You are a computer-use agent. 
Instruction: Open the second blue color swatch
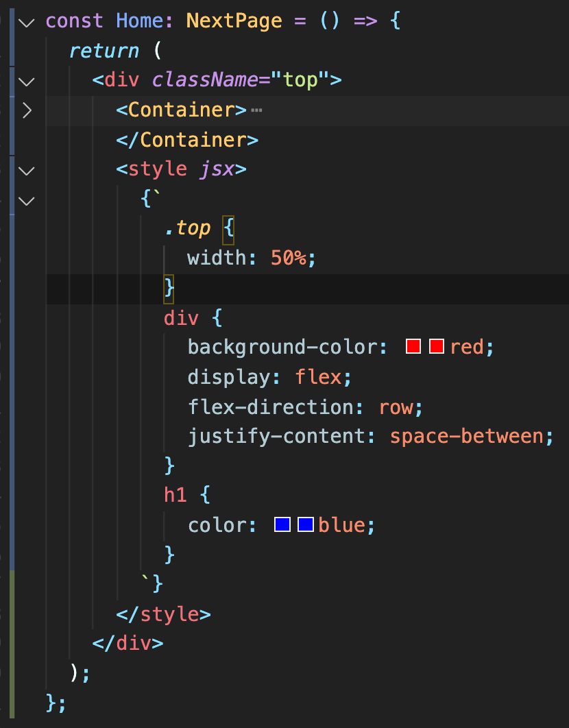coord(306,524)
